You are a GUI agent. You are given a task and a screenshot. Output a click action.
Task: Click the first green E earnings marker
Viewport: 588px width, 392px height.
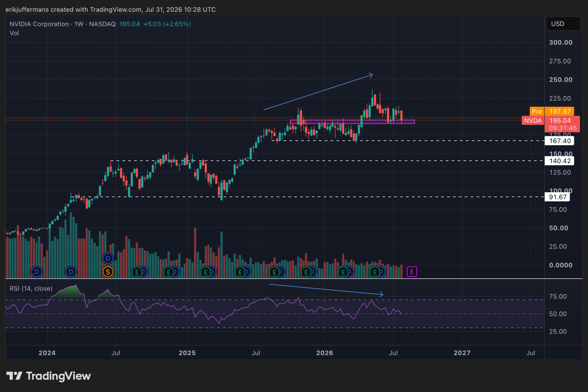point(137,272)
